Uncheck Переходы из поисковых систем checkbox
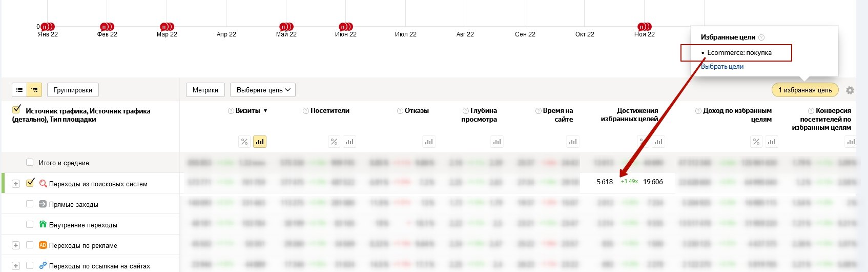Image resolution: width=868 pixels, height=272 pixels. point(30,183)
